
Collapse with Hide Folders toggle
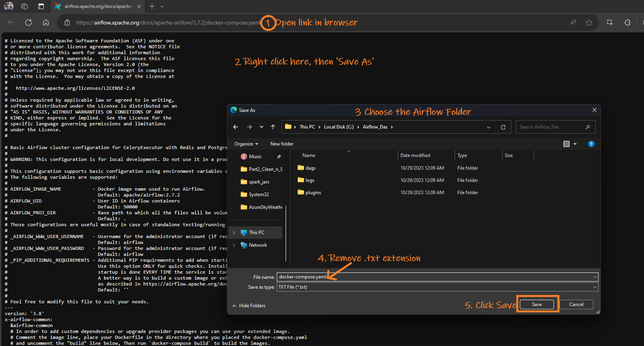pyautogui.click(x=249, y=306)
